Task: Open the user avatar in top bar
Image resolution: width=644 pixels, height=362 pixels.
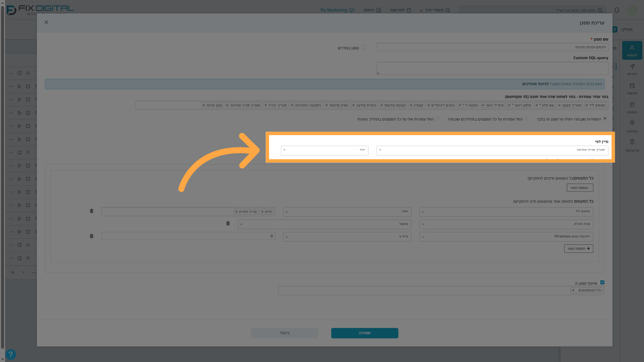Action: (632, 10)
